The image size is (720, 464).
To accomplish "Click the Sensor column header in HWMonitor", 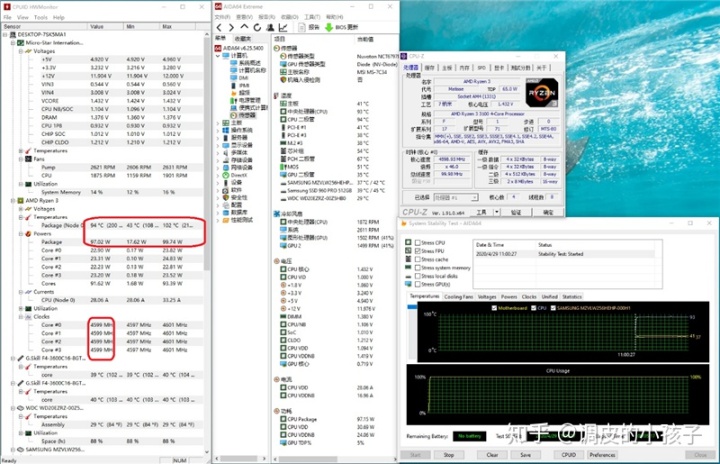I will tap(44, 27).
